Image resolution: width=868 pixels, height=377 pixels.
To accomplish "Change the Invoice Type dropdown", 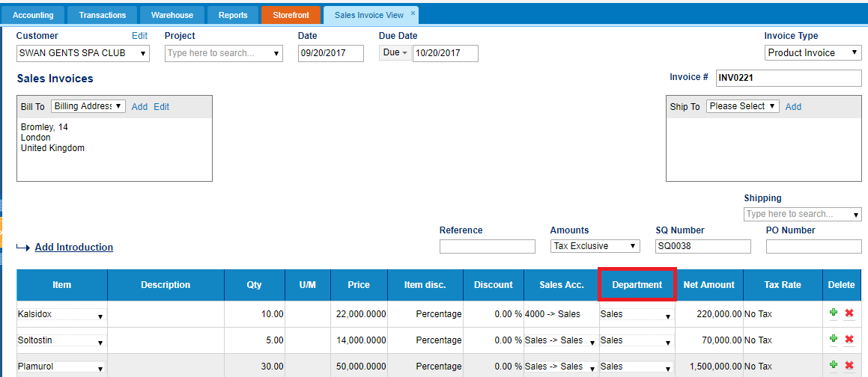I will tap(813, 53).
